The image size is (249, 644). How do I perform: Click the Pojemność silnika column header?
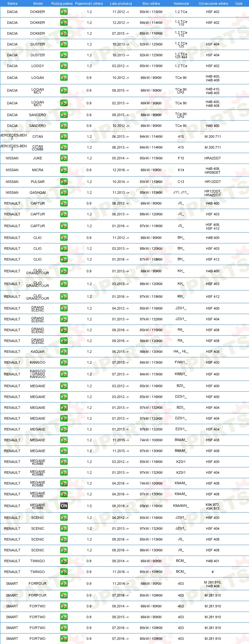(x=89, y=3)
